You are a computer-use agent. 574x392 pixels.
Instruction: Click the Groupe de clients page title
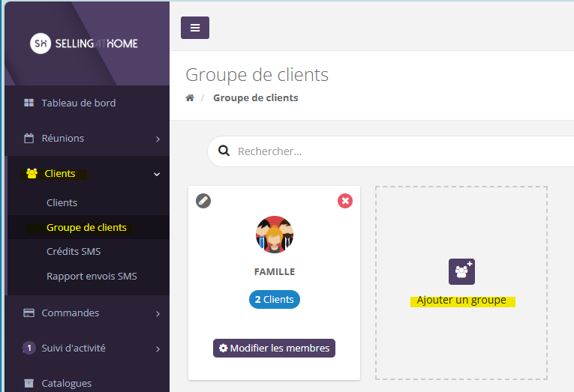(257, 75)
